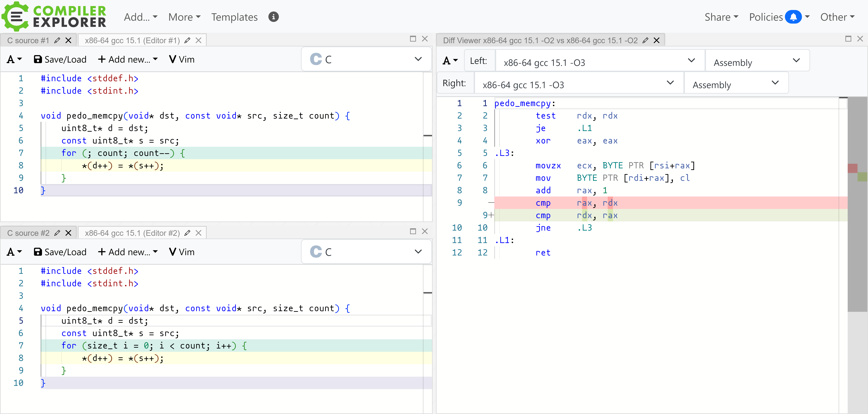The width and height of the screenshot is (868, 414).
Task: Close the C source #1 tab
Action: click(68, 40)
